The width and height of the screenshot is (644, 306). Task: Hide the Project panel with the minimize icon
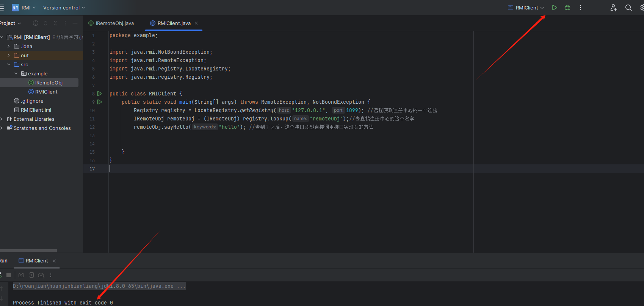75,23
